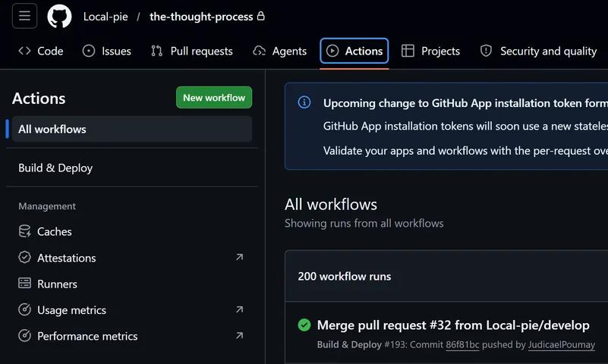
Task: Switch to the Pull requests tab
Action: pyautogui.click(x=192, y=51)
